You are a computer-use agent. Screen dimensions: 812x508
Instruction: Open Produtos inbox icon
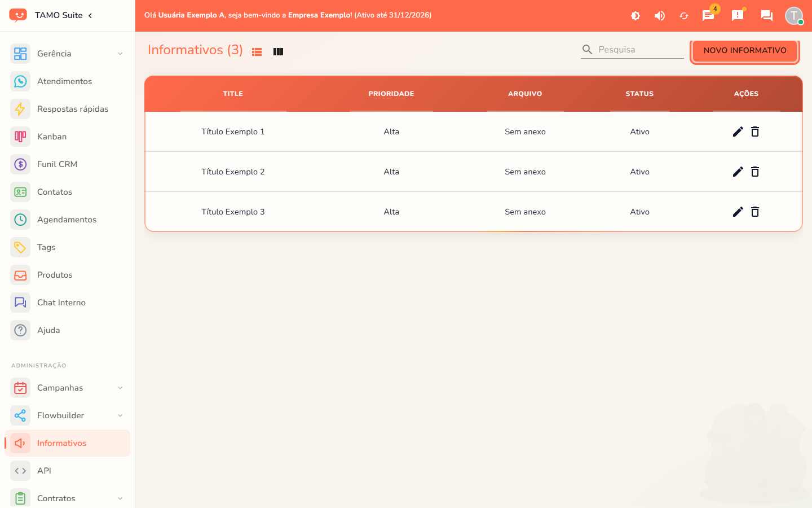click(20, 275)
